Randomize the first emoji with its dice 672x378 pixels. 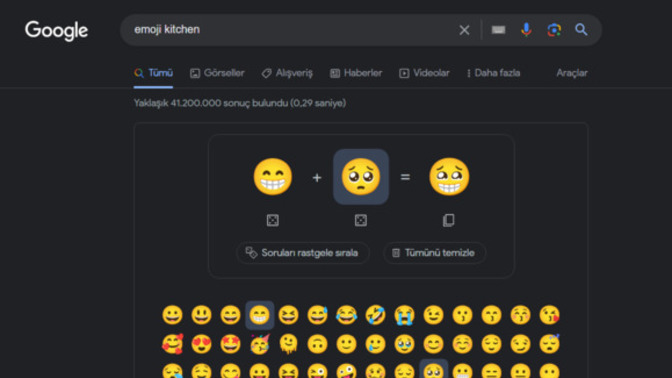(273, 220)
